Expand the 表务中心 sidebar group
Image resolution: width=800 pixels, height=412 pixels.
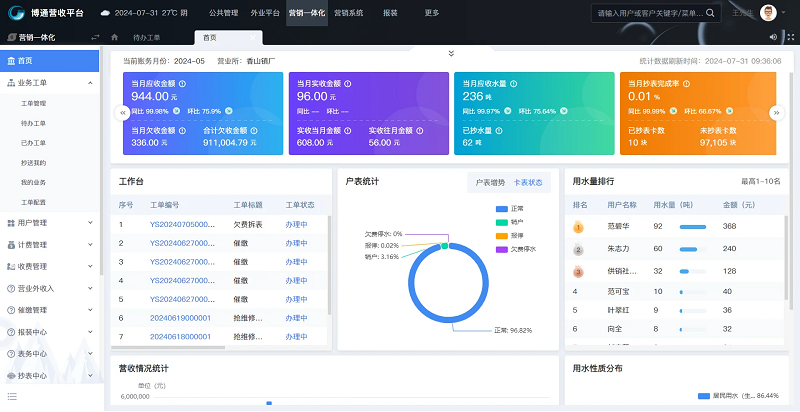click(x=90, y=353)
